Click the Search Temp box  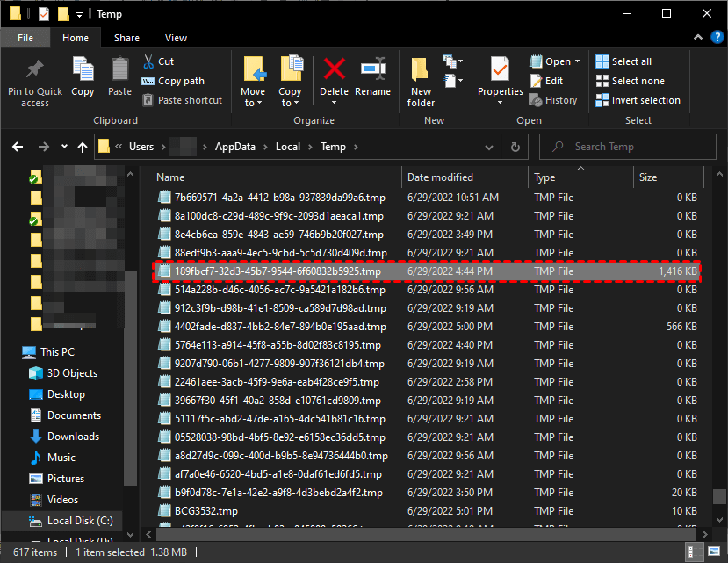point(627,147)
